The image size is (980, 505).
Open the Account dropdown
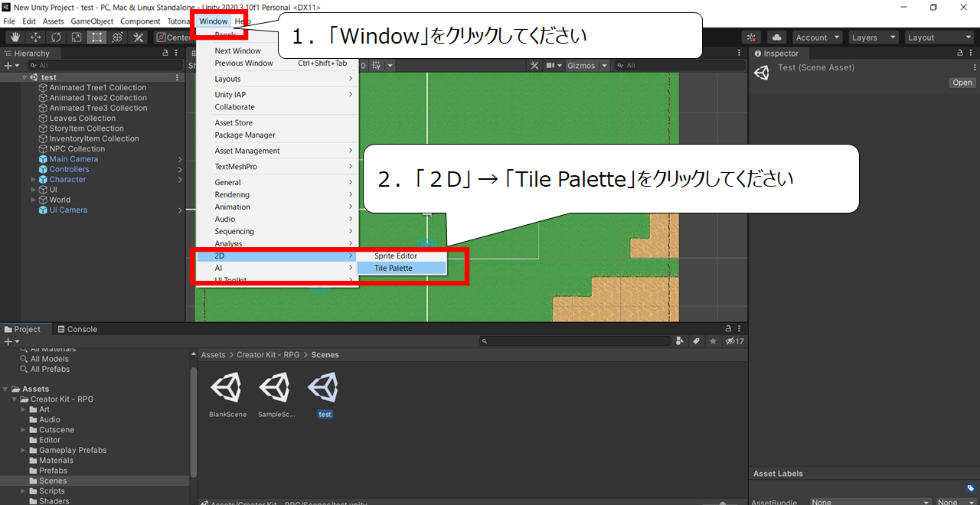coord(817,37)
